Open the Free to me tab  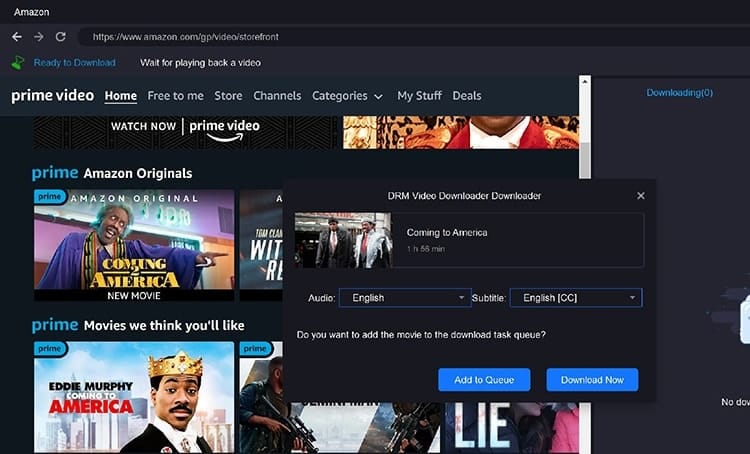tap(176, 96)
